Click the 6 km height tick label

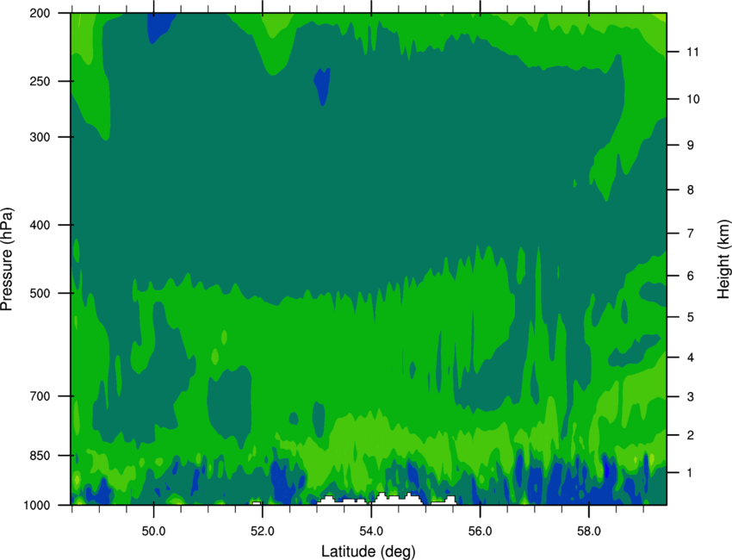point(690,276)
